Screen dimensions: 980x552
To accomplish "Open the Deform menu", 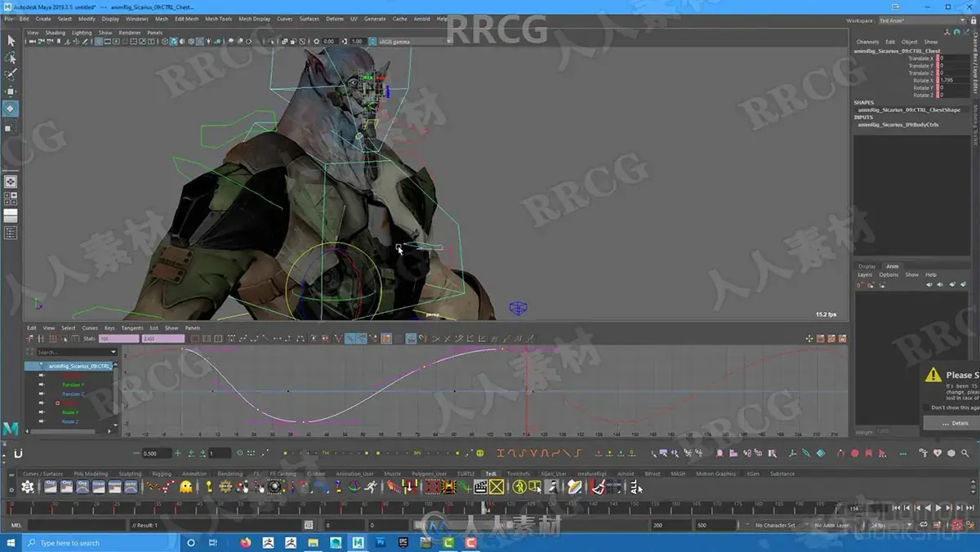I will (335, 18).
